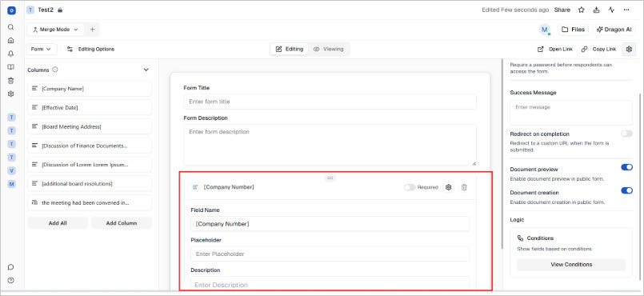This screenshot has height=296, width=644.
Task: Click the drag handle above Company Number
Action: 330,178
